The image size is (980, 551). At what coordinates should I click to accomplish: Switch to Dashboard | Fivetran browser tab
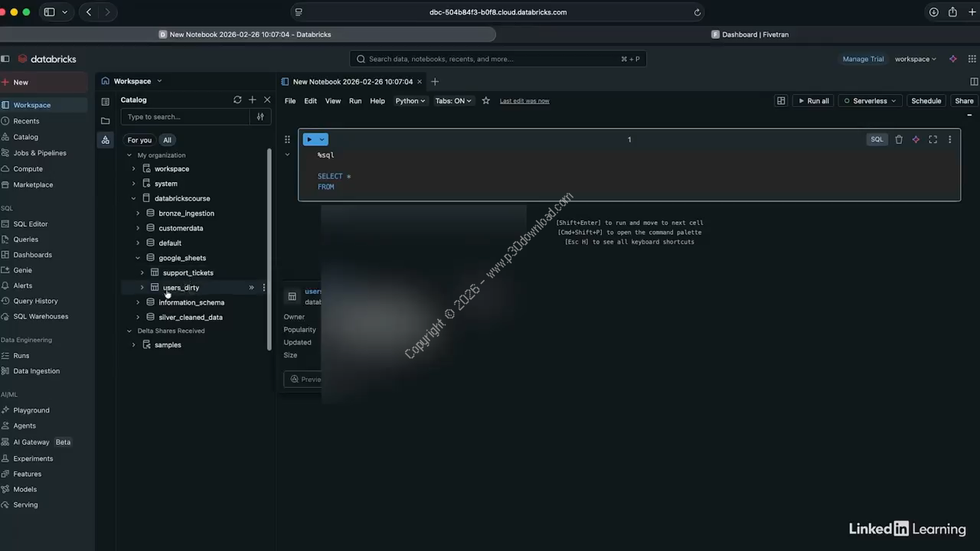750,34
